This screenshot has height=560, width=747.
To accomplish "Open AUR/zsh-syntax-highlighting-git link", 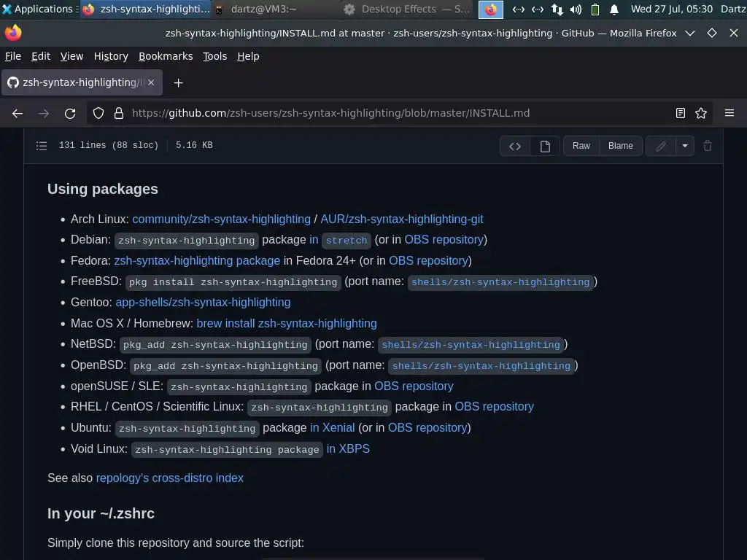I will click(402, 219).
